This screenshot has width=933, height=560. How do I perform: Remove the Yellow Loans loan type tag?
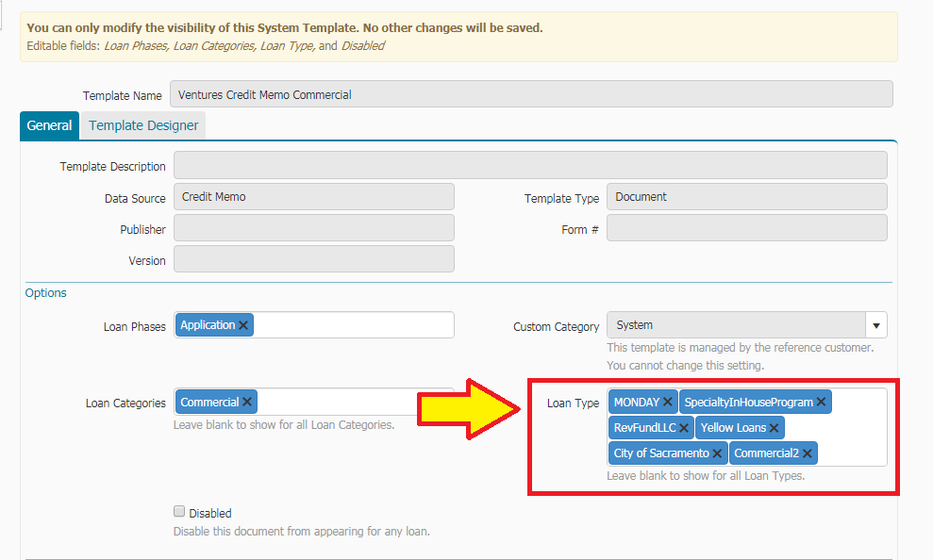click(x=774, y=427)
